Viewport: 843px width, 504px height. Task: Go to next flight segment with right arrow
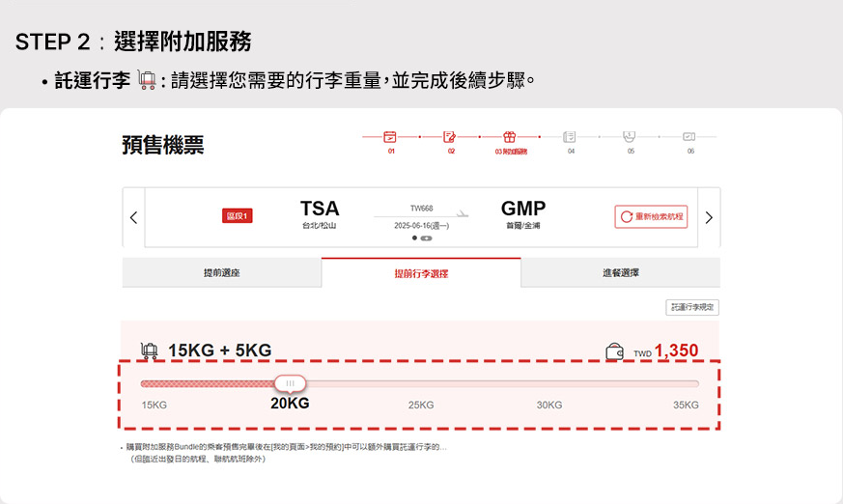[709, 217]
